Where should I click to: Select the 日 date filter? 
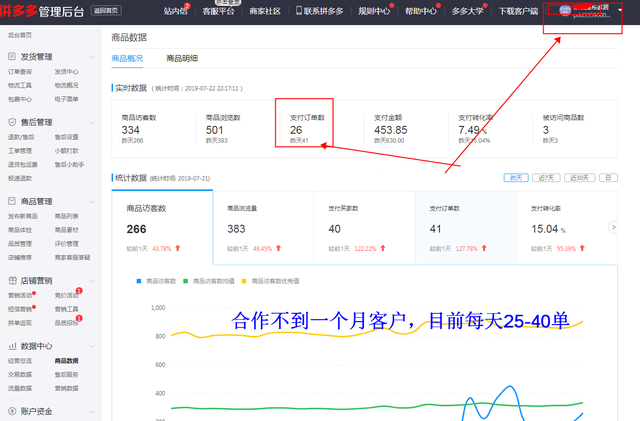[608, 178]
